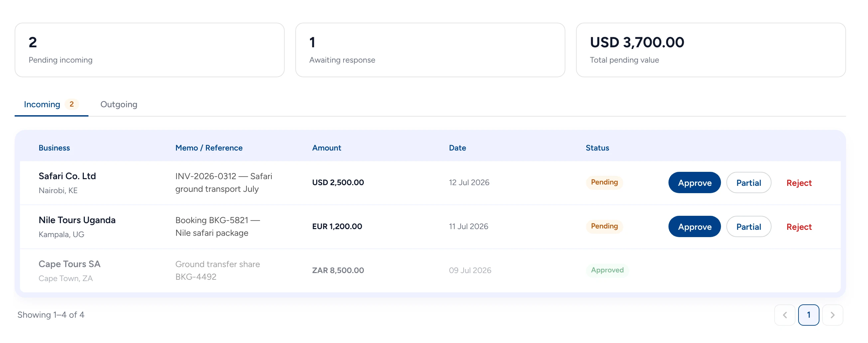Switch to the Outgoing tab
Viewport: 868px width, 343px height.
[x=119, y=104]
